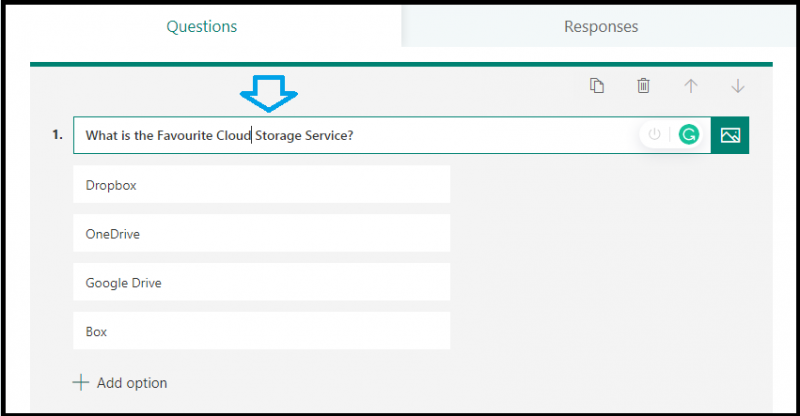Viewport: 800px width, 416px height.
Task: Move the question up with the arrow
Action: (691, 86)
